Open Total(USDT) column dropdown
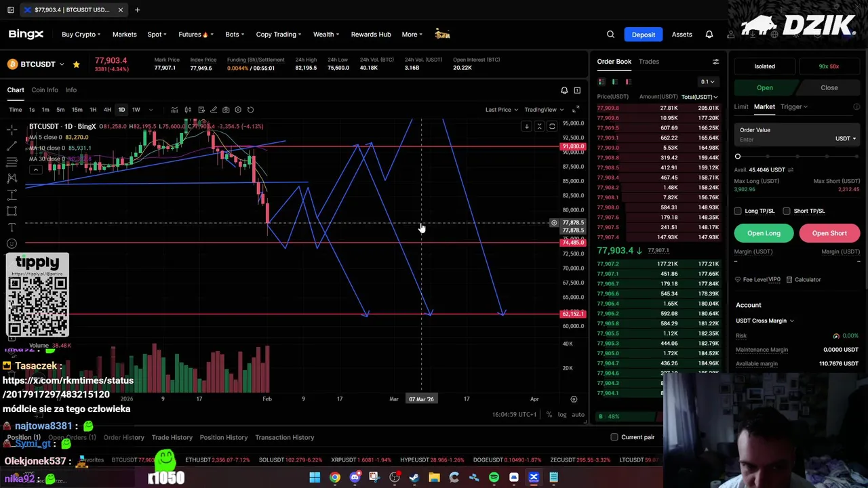Image resolution: width=868 pixels, height=488 pixels. click(x=699, y=97)
